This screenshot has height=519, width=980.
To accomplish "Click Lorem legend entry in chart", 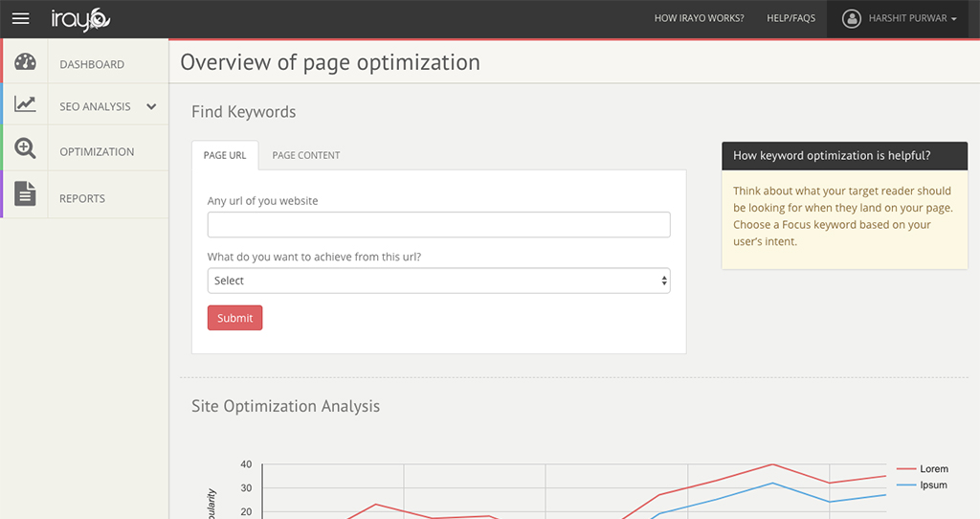I will pyautogui.click(x=923, y=469).
